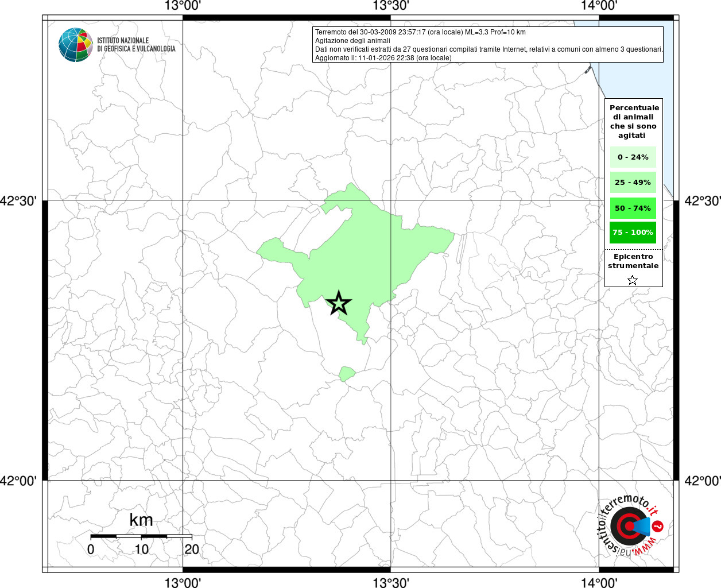
Task: Click the red question mark icon
Action: 658,526
